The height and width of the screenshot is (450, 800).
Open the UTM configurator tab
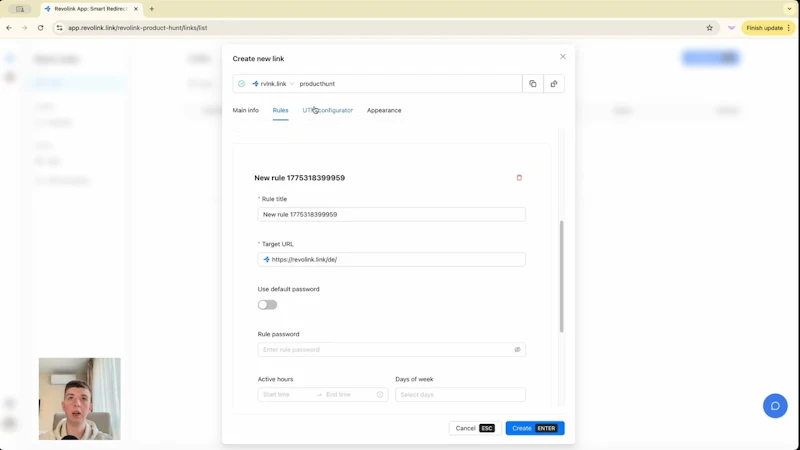tap(328, 110)
